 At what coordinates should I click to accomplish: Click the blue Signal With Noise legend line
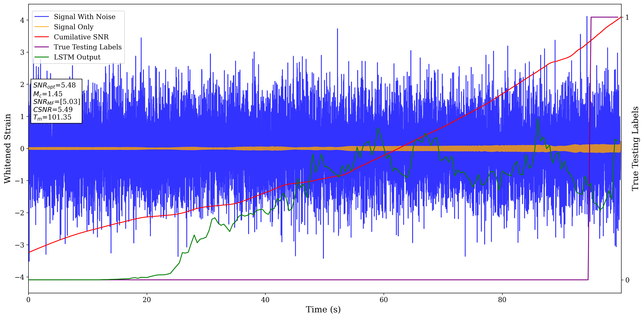click(42, 17)
